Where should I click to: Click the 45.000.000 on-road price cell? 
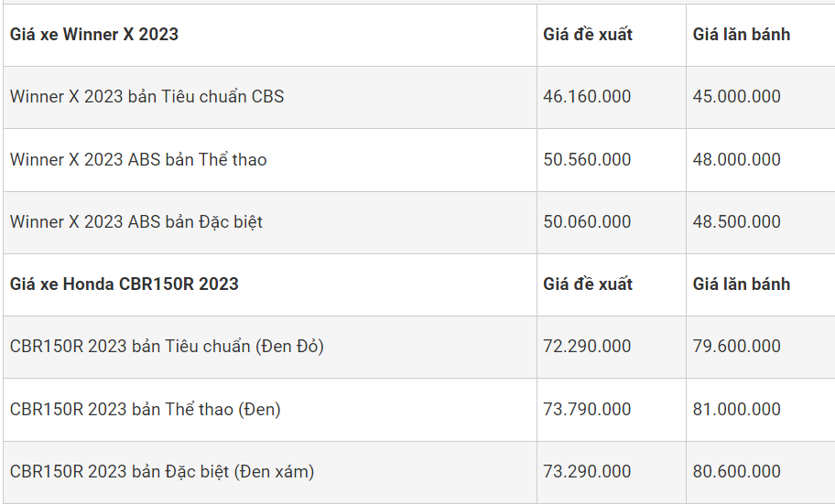[x=737, y=96]
